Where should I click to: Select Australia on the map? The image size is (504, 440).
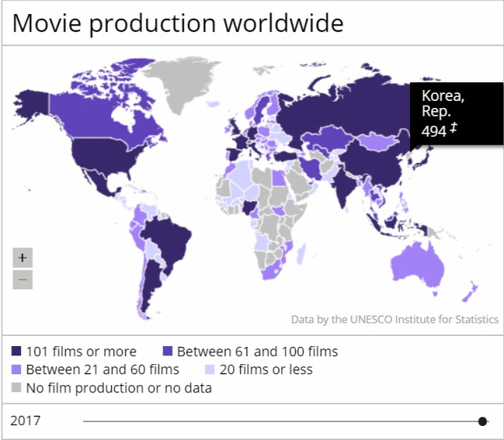pos(418,265)
